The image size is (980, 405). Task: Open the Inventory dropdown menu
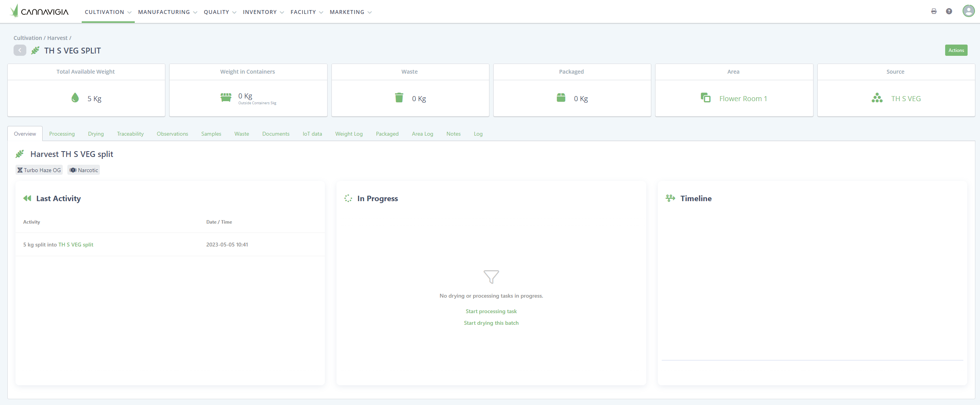pyautogui.click(x=263, y=12)
